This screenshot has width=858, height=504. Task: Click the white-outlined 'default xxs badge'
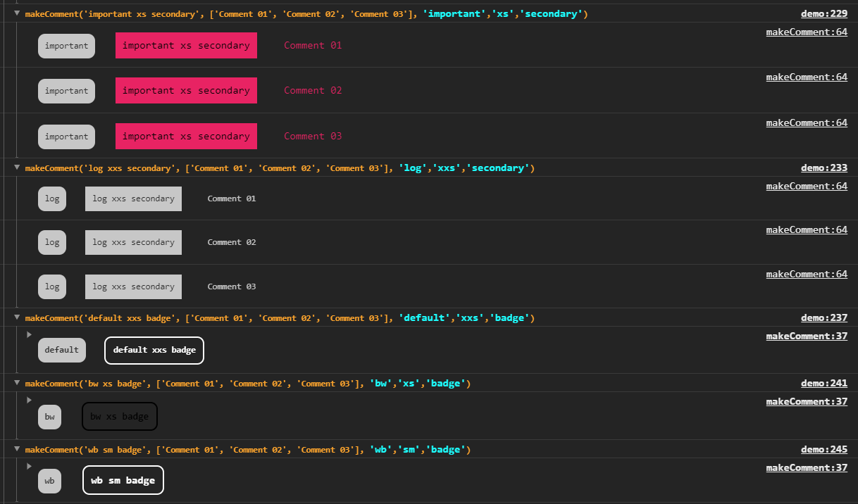[154, 350]
